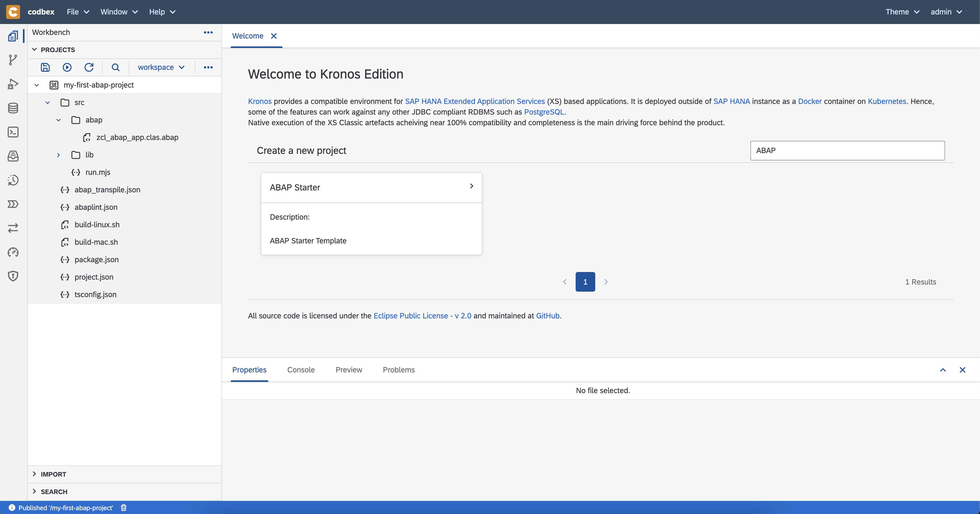Close the Welcome tab

pos(274,36)
